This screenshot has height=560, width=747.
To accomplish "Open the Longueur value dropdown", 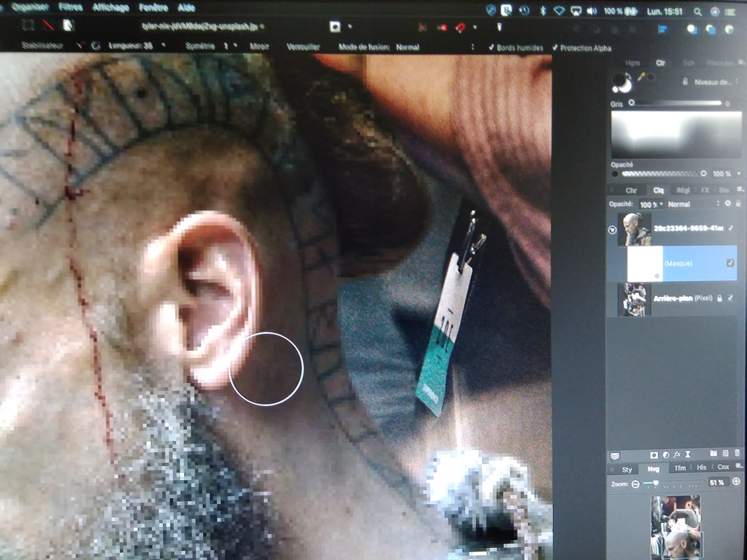I will coord(163,45).
